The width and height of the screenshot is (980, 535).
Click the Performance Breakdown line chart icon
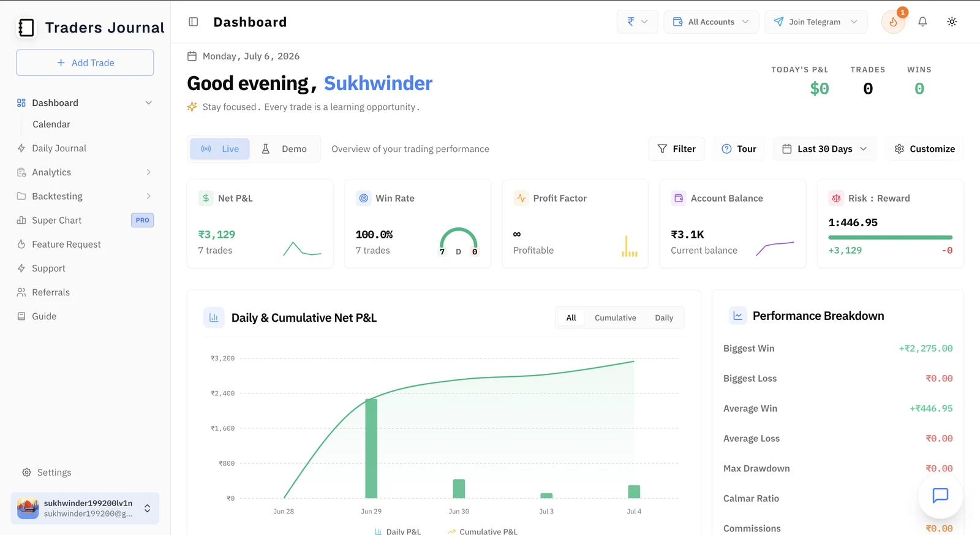[x=738, y=316]
